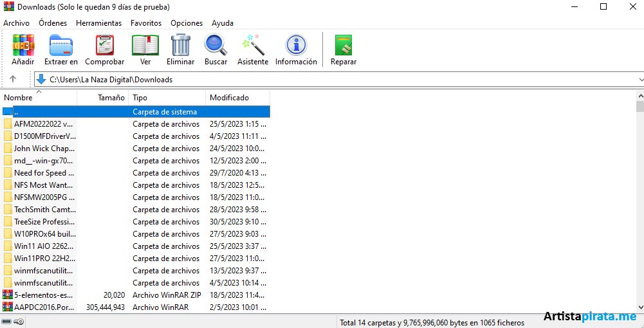Click the status bar key icon

[19, 322]
